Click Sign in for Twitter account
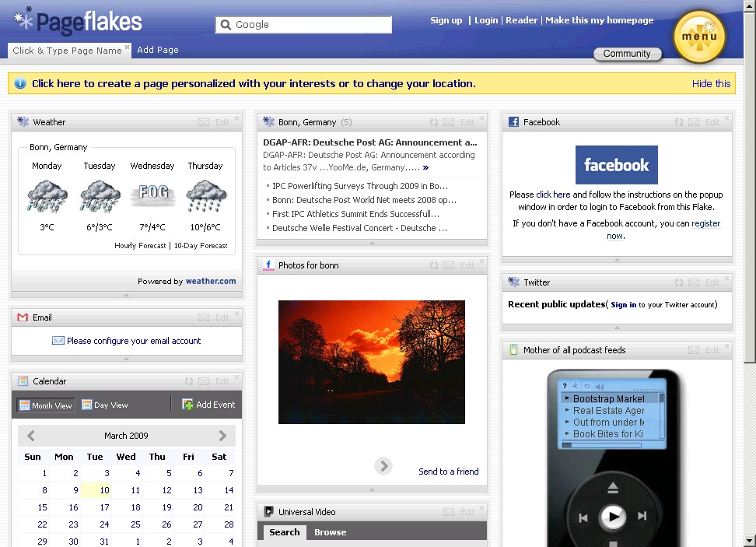Viewport: 756px width, 547px height. point(624,305)
